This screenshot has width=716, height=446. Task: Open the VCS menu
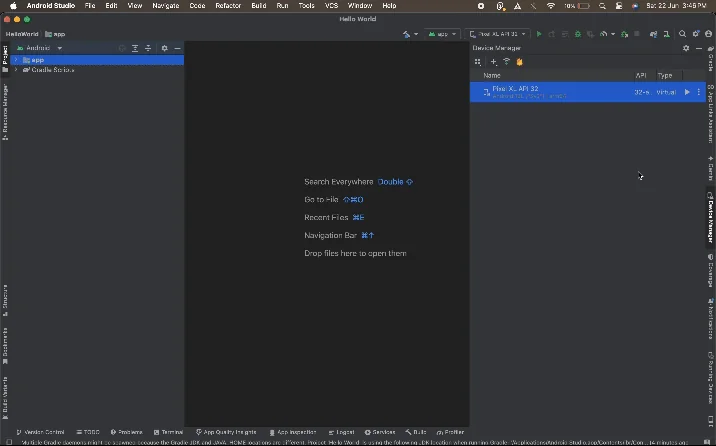coord(331,5)
